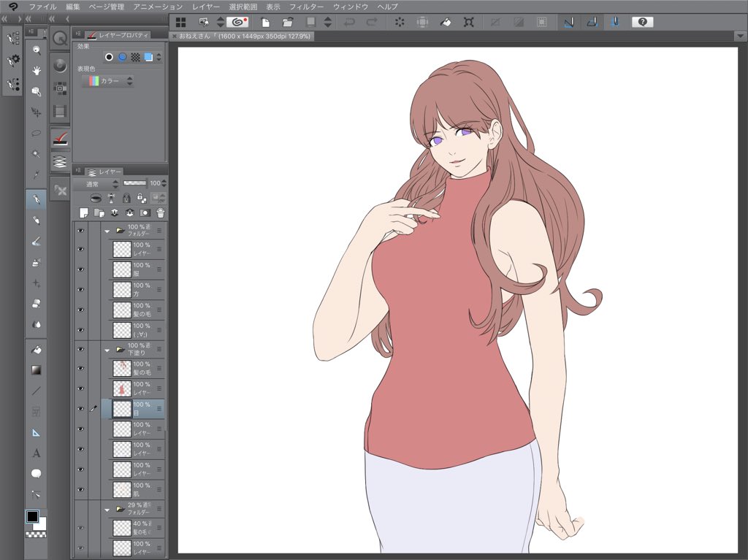Create layer mask icon
Screen dimensions: 748x560
coord(145,212)
